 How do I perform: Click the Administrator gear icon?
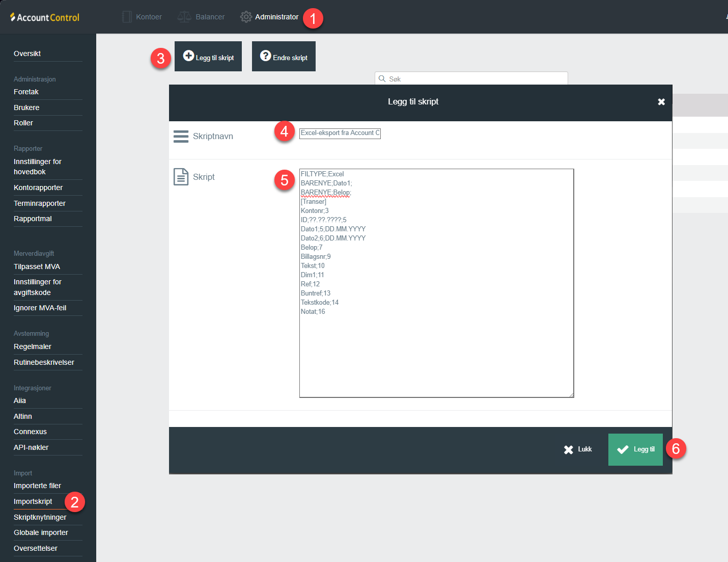[246, 17]
